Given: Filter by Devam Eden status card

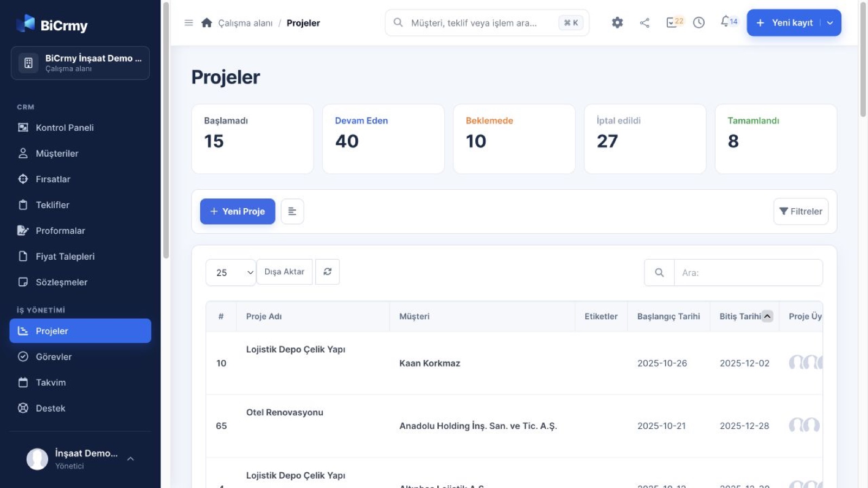Looking at the screenshot, I should 384,139.
